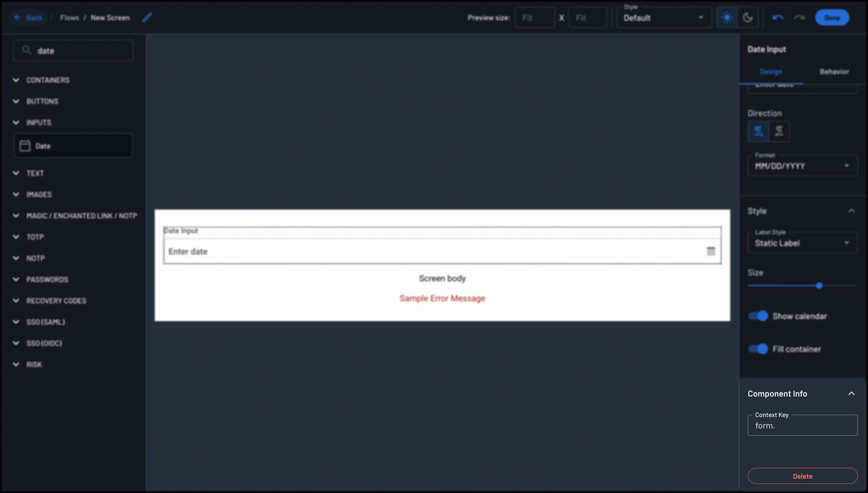
Task: Select right-to-left text direction icon
Action: [779, 131]
